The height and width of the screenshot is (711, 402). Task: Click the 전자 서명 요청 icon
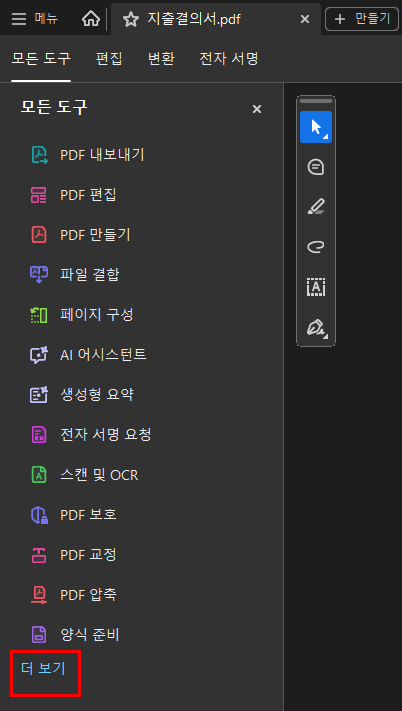pos(39,435)
